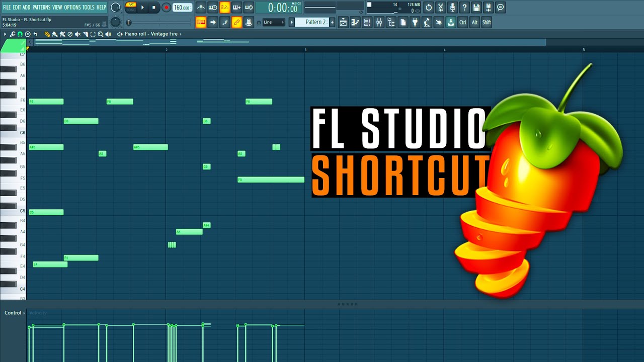Open the piano roll wrench tools menu
Viewport: 644px width, 362px height.
(x=13, y=34)
